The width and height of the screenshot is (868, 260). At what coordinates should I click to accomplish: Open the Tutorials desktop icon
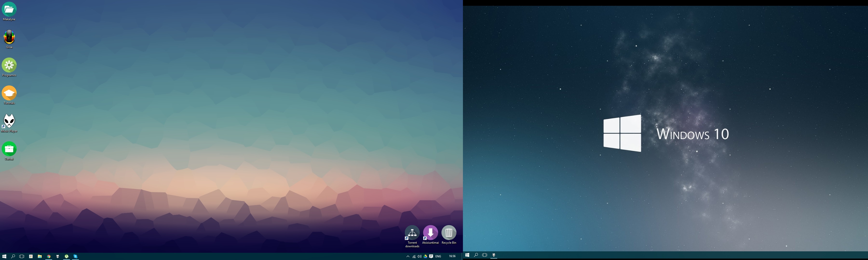(9, 93)
